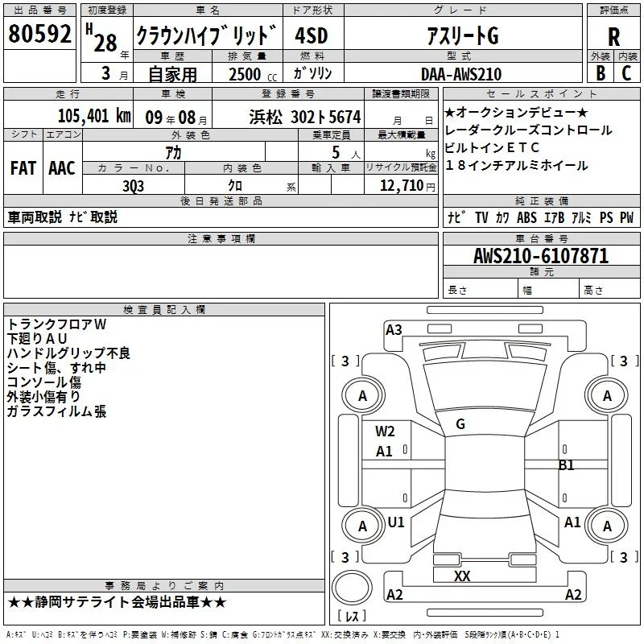Click the セールスポイント header
The height and width of the screenshot is (644, 644).
coord(541,93)
